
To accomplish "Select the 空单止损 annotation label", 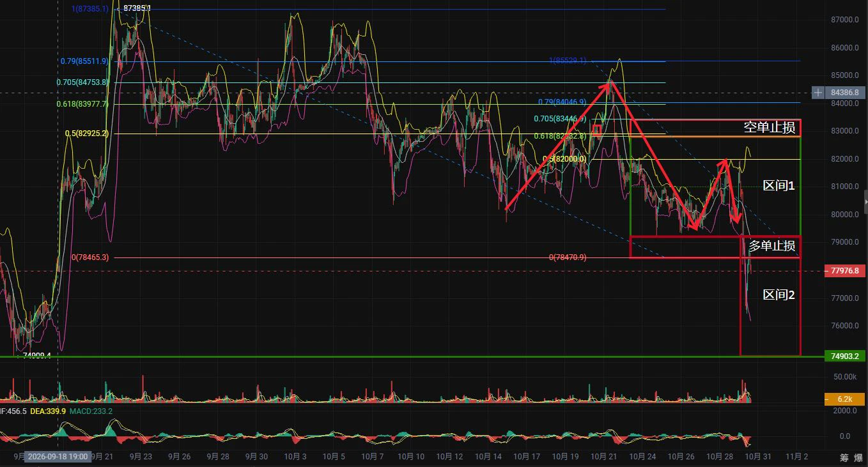I will 770,127.
